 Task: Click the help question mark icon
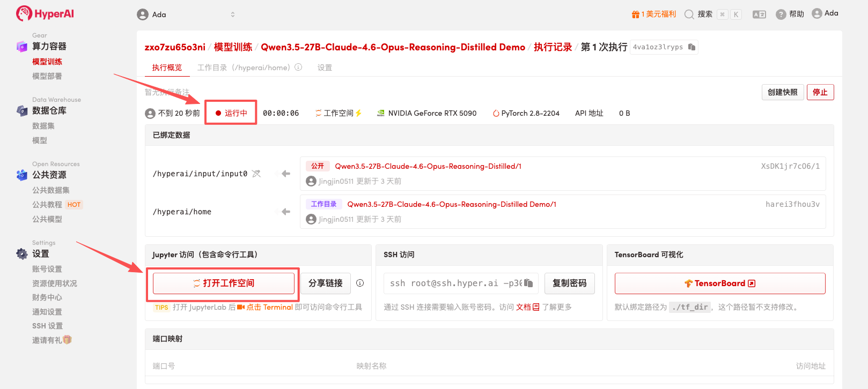[781, 14]
